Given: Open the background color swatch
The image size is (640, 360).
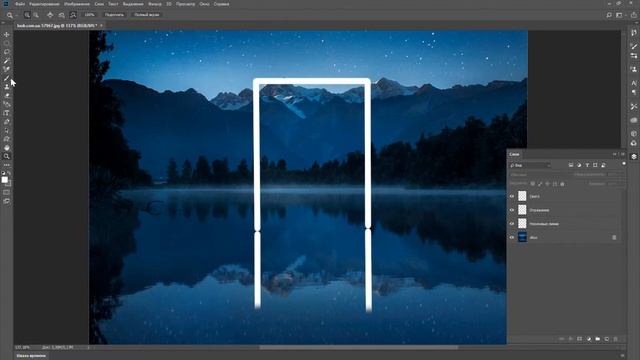Looking at the screenshot, I should [9, 183].
